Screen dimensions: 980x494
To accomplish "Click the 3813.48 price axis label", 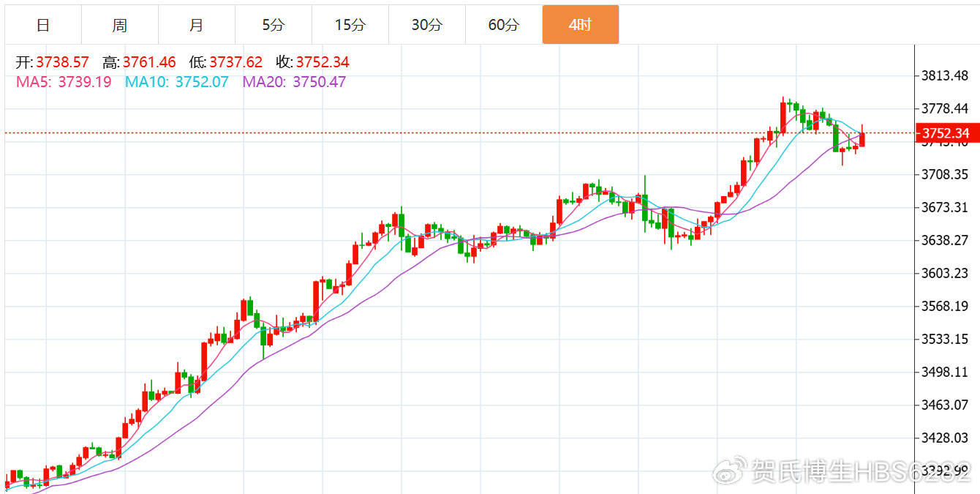I will click(945, 75).
